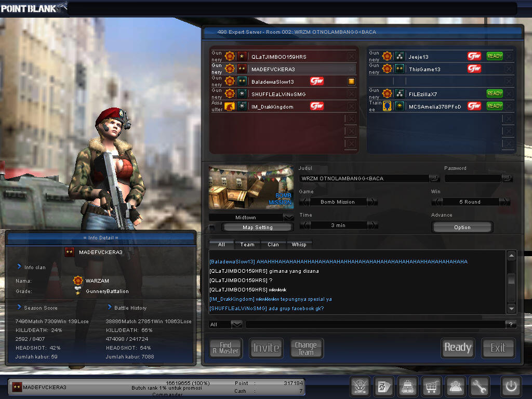The image size is (532, 399).
Task: Click the chat scroll down arrow
Action: [x=511, y=309]
